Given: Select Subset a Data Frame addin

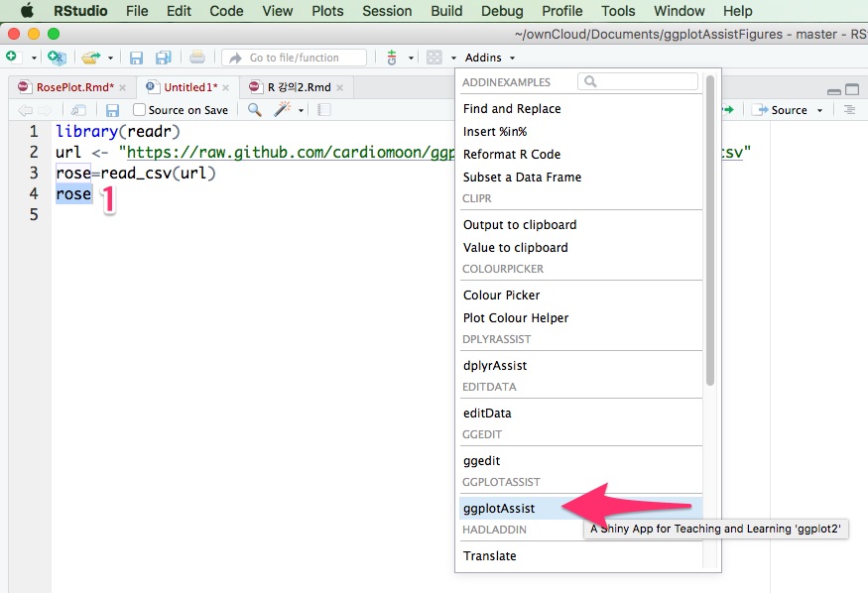Looking at the screenshot, I should click(580, 178).
